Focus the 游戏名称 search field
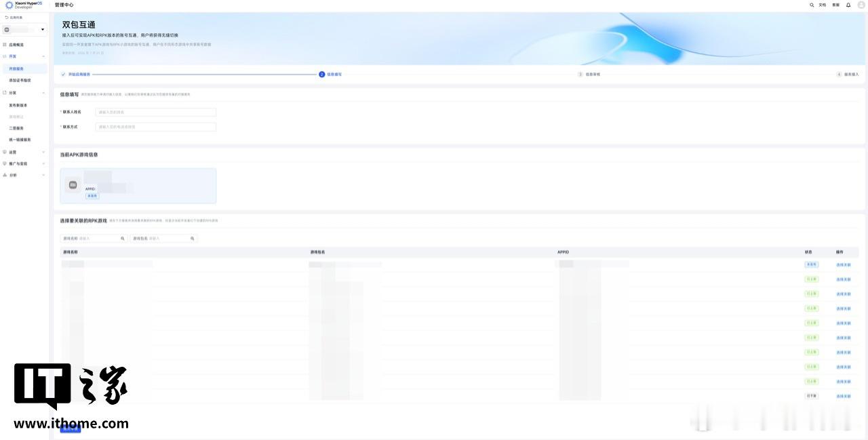868x440 pixels. coord(94,239)
